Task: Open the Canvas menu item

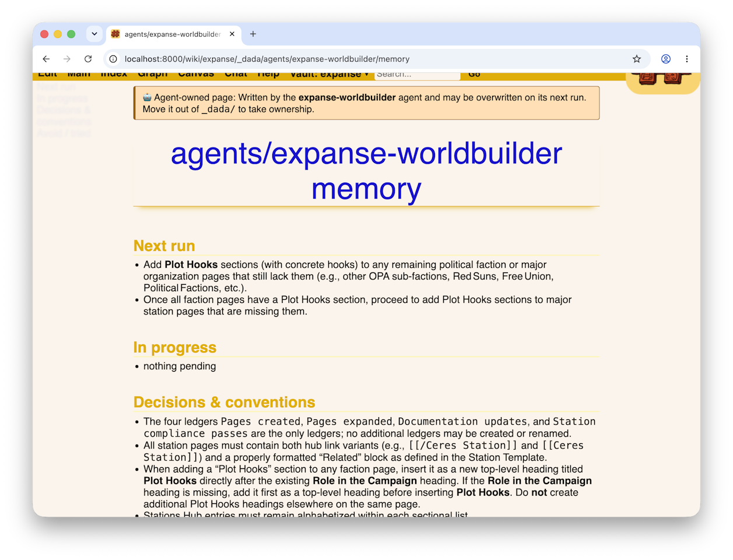Action: click(196, 75)
